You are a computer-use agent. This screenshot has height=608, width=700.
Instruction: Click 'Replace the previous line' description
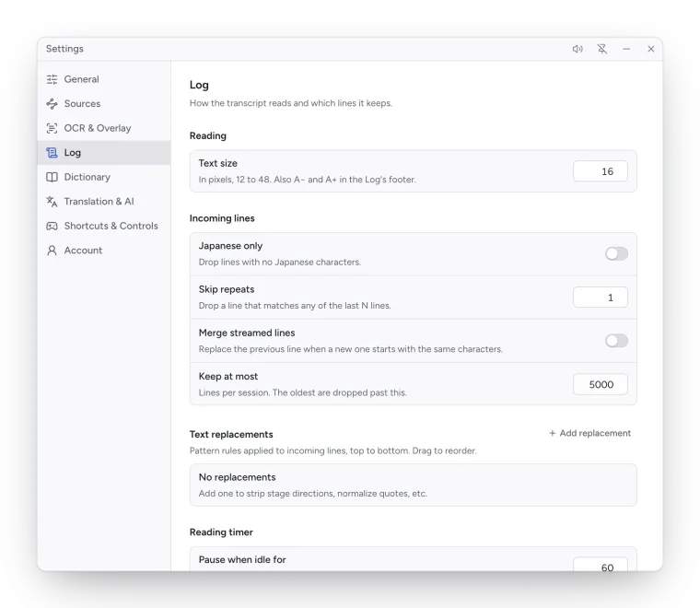(350, 349)
